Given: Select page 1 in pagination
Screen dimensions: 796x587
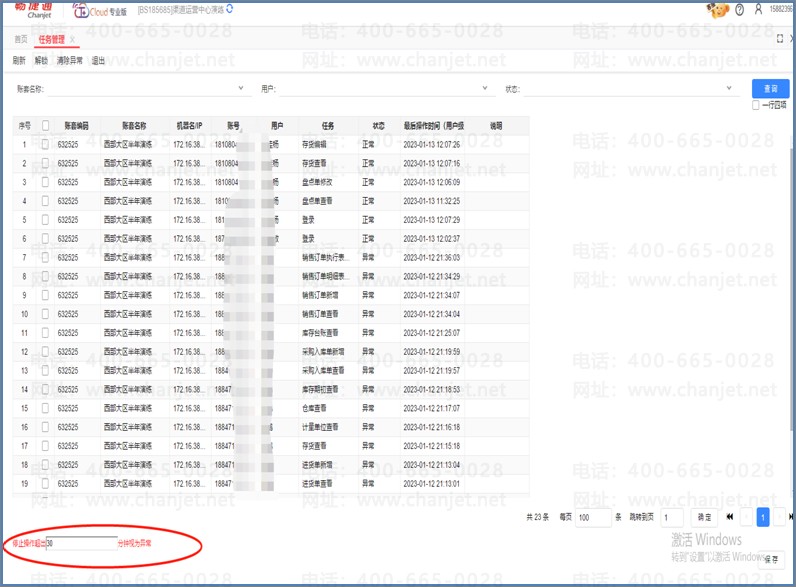Looking at the screenshot, I should (x=762, y=517).
